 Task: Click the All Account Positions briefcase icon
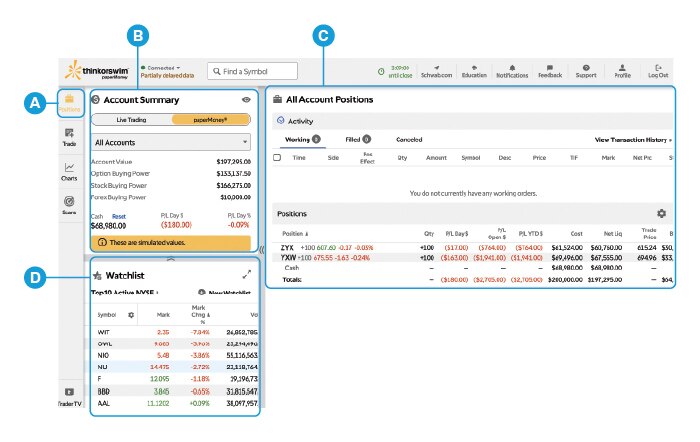[x=277, y=100]
